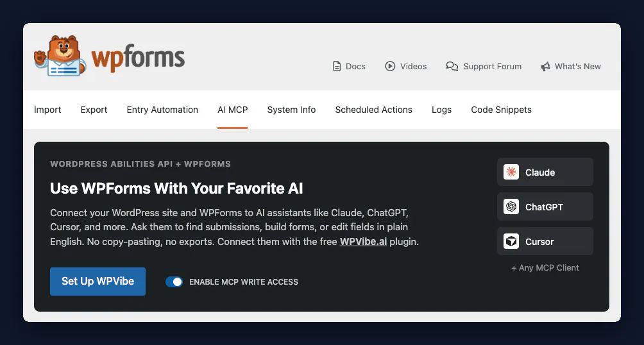
Task: Click the ChatGPT logo icon
Action: 511,206
